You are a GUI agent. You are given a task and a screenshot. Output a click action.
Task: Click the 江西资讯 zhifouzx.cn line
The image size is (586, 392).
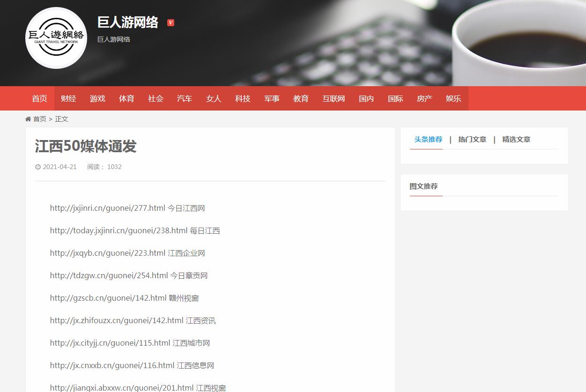tap(133, 320)
